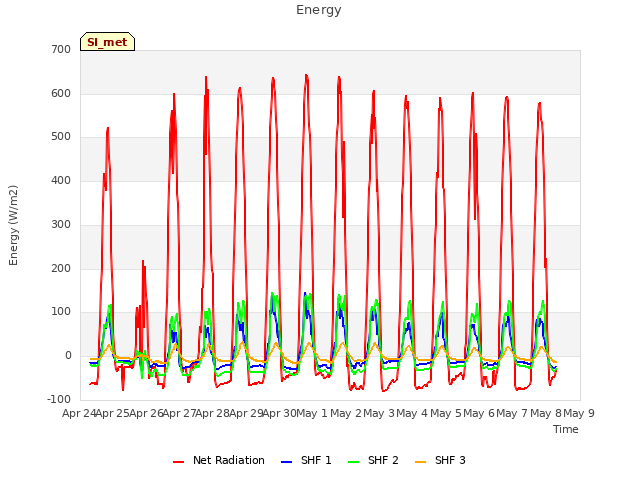Click the May 1 Net Radiation peak
640x480 pixels.
click(x=307, y=76)
